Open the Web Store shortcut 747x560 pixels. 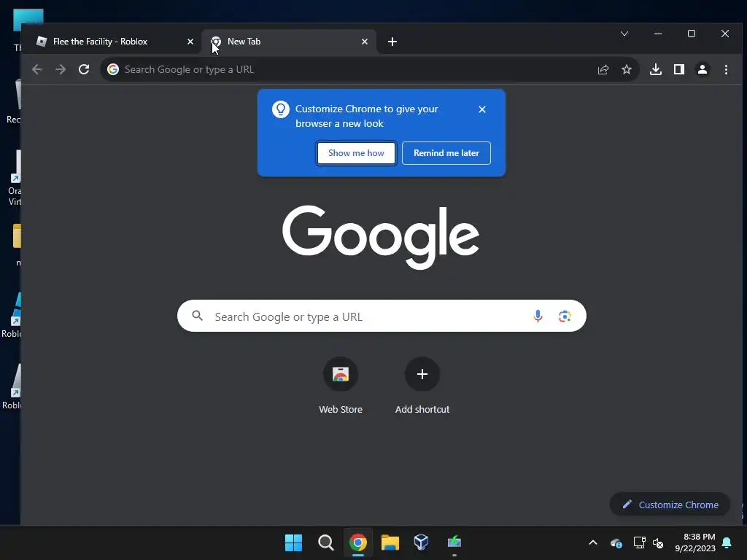coord(341,386)
